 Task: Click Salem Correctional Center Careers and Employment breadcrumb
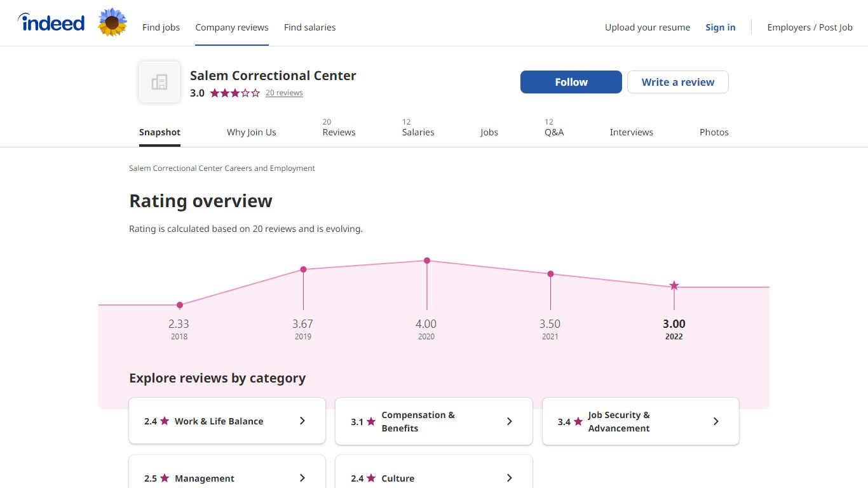222,168
